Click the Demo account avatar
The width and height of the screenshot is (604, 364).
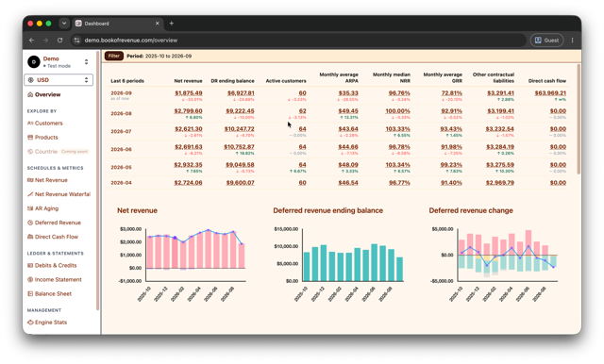[x=34, y=61]
